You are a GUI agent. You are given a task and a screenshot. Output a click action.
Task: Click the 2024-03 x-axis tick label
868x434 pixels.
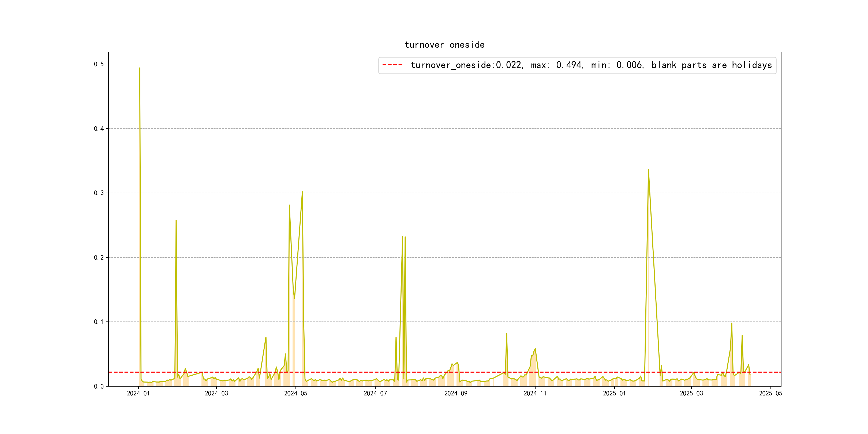216,393
